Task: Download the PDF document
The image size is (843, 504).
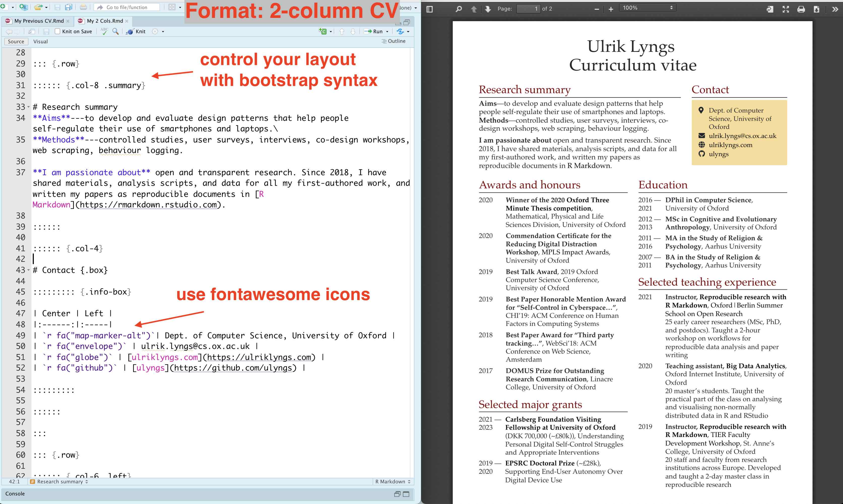Action: click(x=817, y=9)
